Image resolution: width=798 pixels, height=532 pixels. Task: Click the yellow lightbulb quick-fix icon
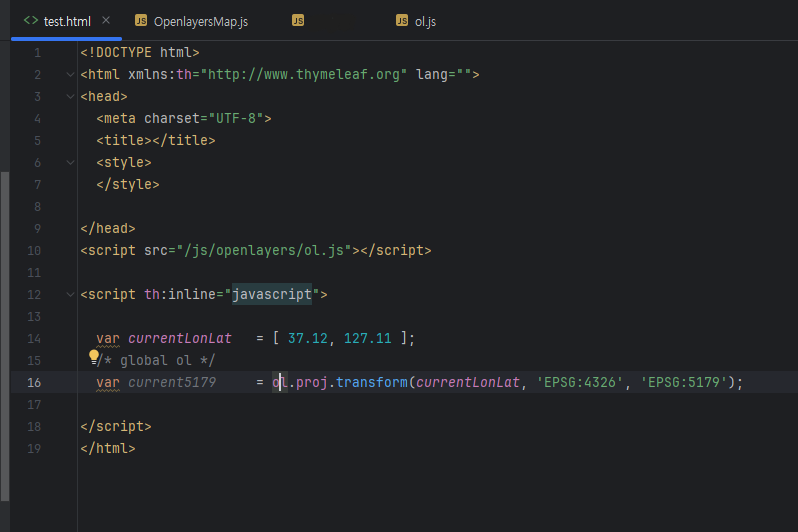[x=94, y=357]
